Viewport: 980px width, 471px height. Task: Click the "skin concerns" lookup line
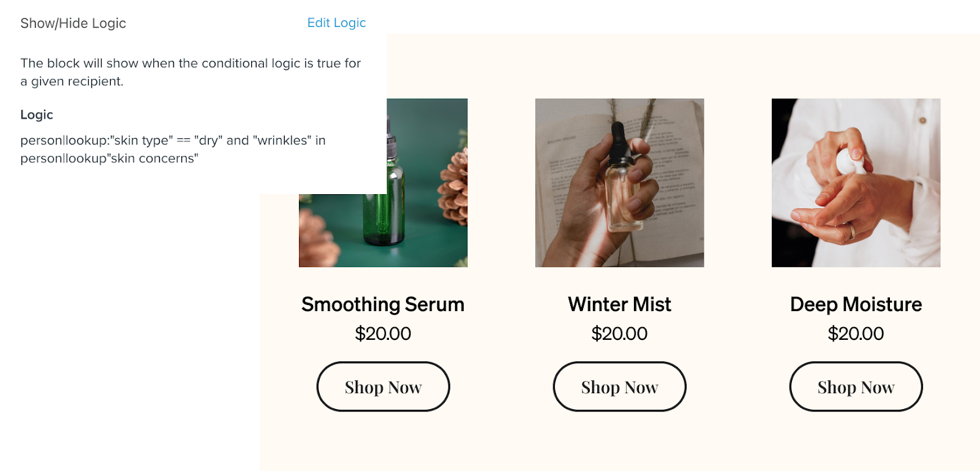pos(109,159)
